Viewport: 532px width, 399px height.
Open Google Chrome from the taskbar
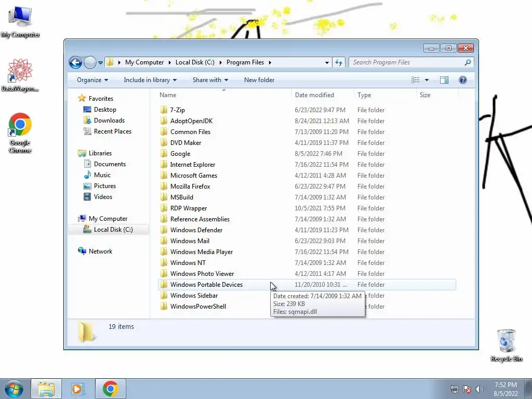point(110,389)
